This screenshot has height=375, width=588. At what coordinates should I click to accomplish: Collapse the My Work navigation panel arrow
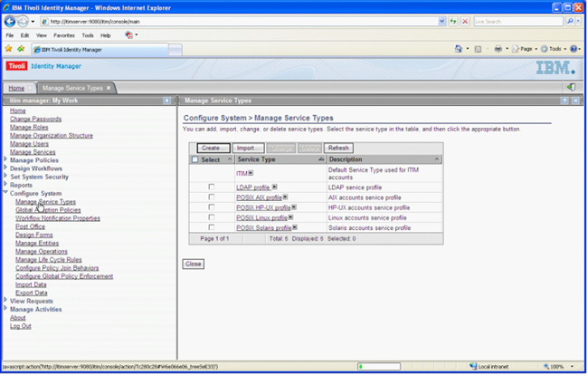[166, 101]
